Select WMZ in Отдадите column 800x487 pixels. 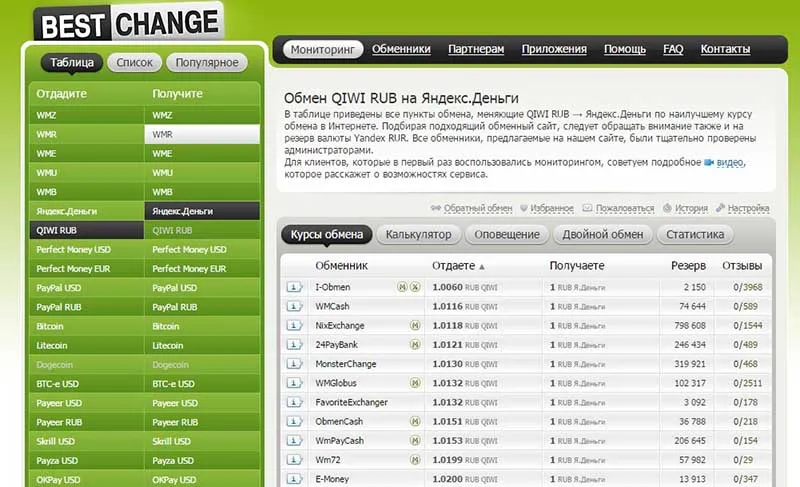(86, 115)
